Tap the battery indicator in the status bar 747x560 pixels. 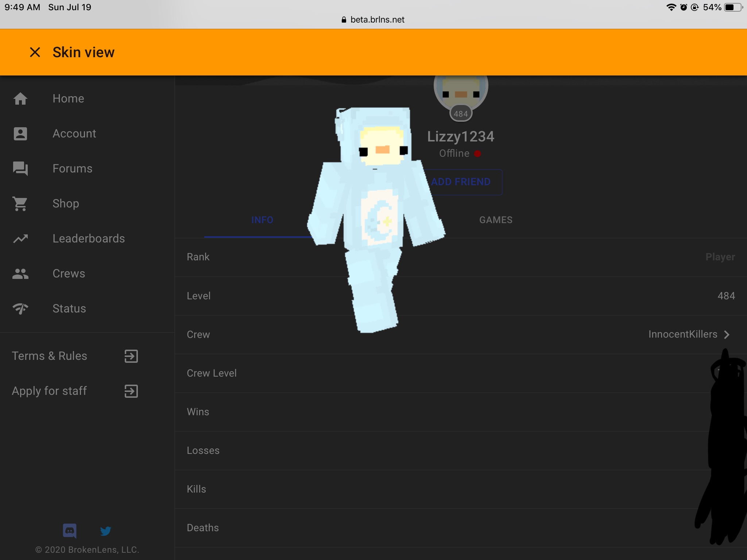[733, 7]
